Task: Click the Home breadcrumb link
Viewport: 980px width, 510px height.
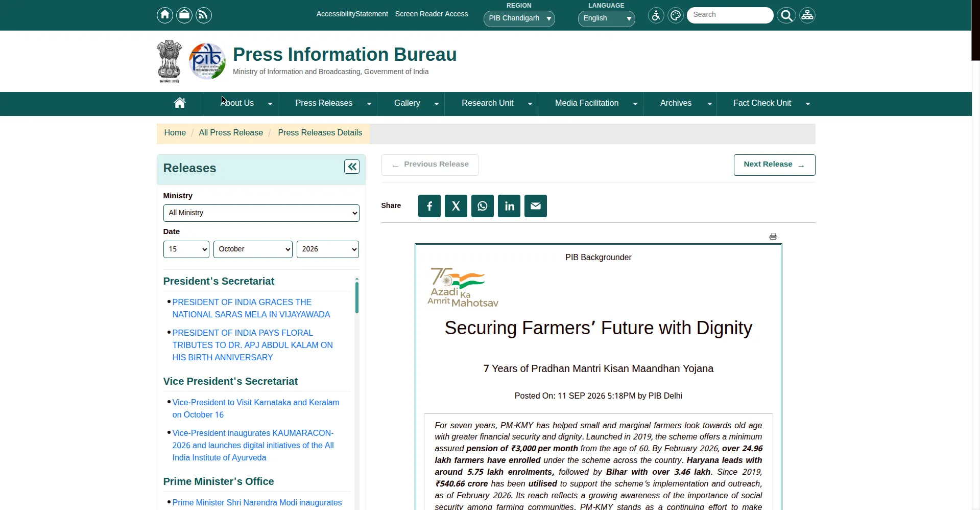Action: 175,133
